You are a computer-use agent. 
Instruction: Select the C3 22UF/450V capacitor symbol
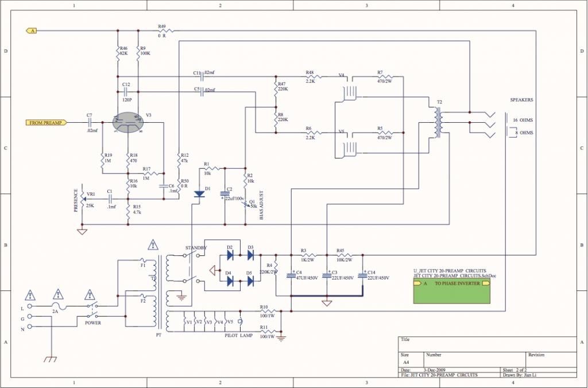327,276
